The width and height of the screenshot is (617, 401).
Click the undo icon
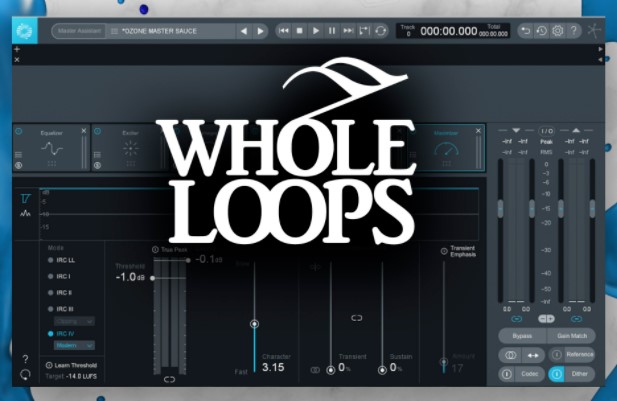526,31
